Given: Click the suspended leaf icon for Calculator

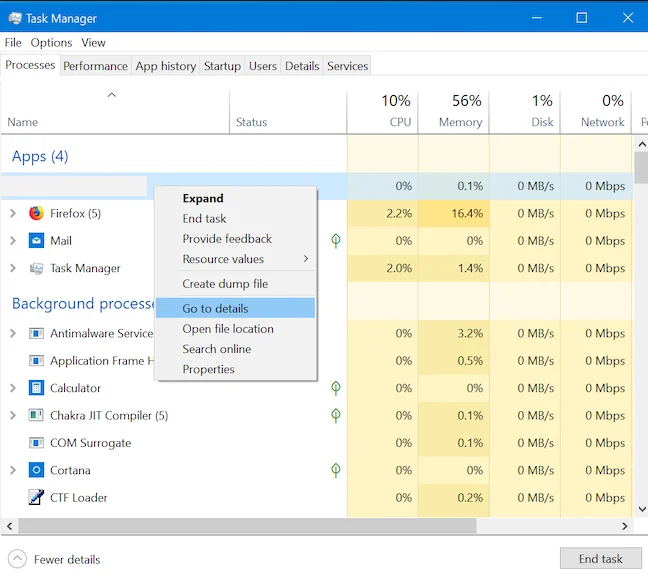Looking at the screenshot, I should click(336, 388).
